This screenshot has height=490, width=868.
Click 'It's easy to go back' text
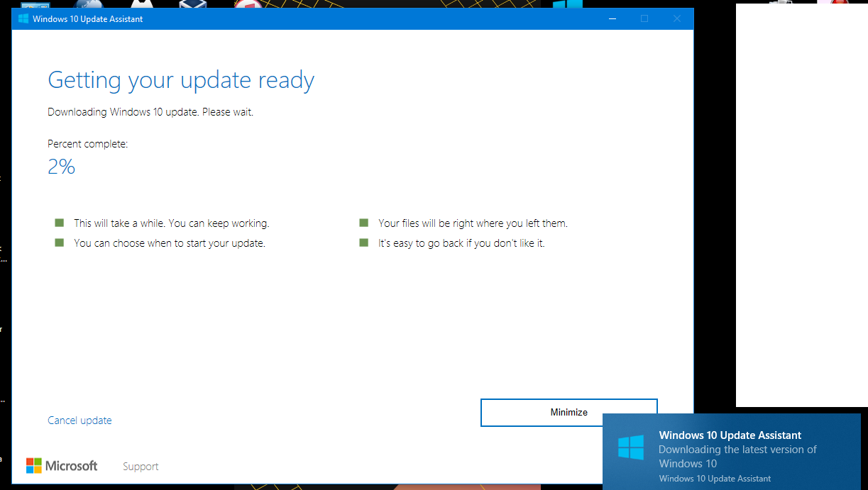(461, 243)
